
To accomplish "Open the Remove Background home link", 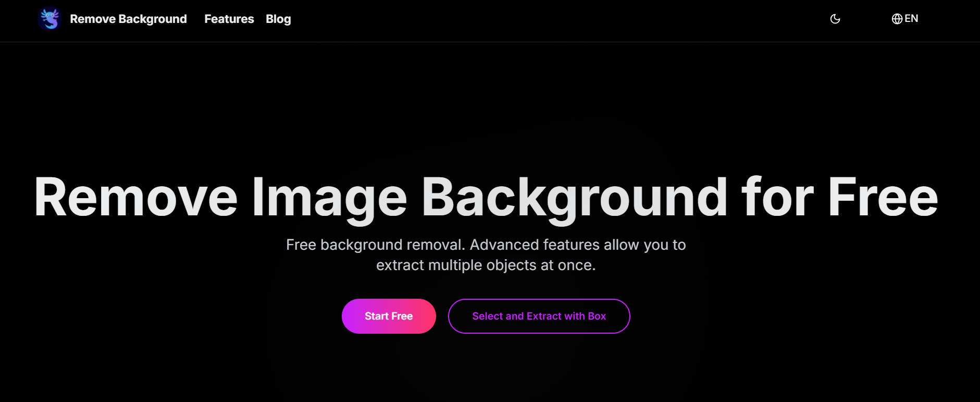I will tap(128, 19).
